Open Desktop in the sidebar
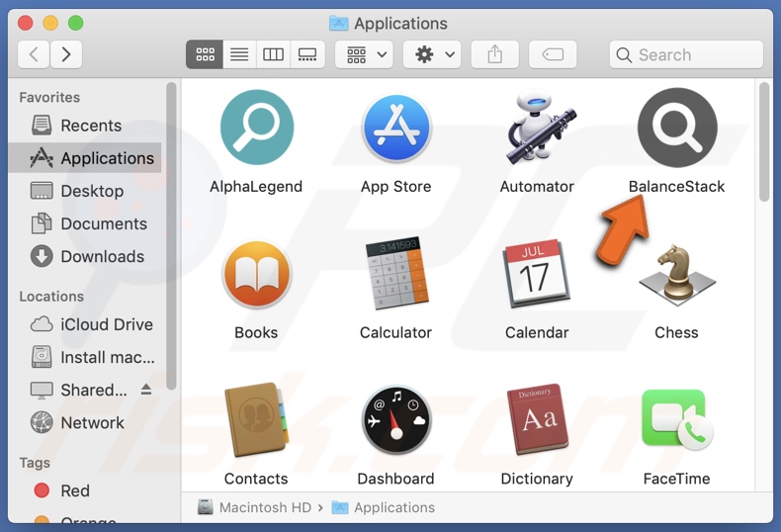 tap(84, 191)
